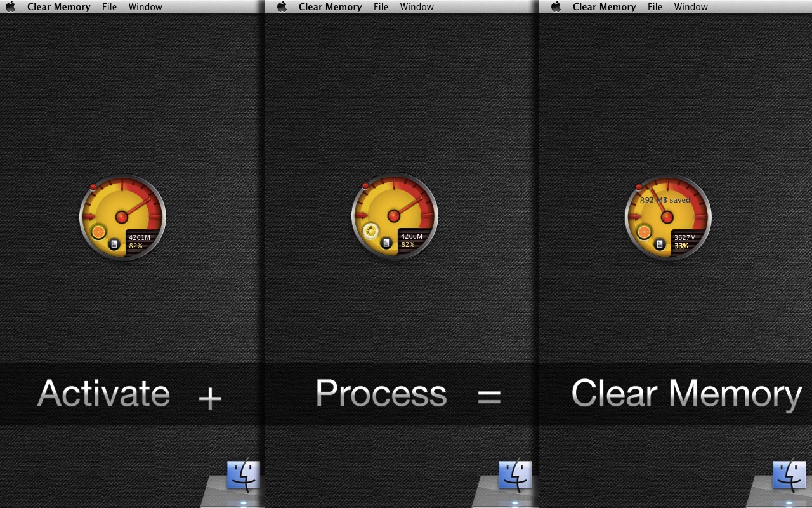The width and height of the screenshot is (812, 508).
Task: Click the 82% value under 4206M
Action: tap(408, 244)
